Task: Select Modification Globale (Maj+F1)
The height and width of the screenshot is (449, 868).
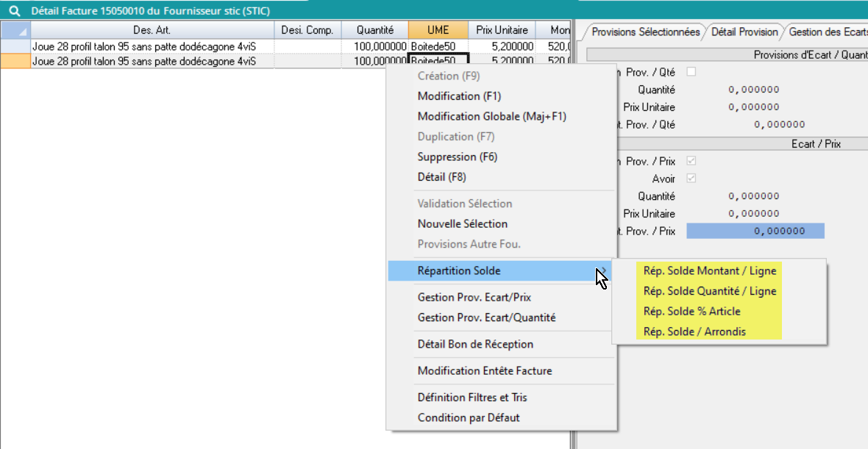Action: point(491,117)
